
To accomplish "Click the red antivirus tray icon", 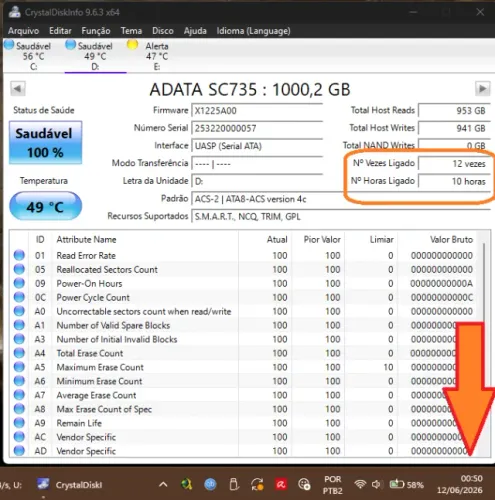I will click(x=281, y=484).
